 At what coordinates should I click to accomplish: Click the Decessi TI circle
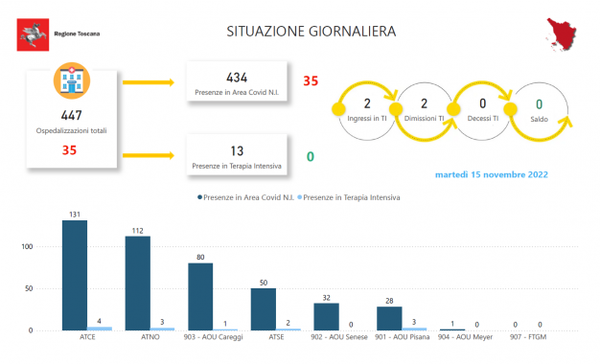tap(482, 111)
